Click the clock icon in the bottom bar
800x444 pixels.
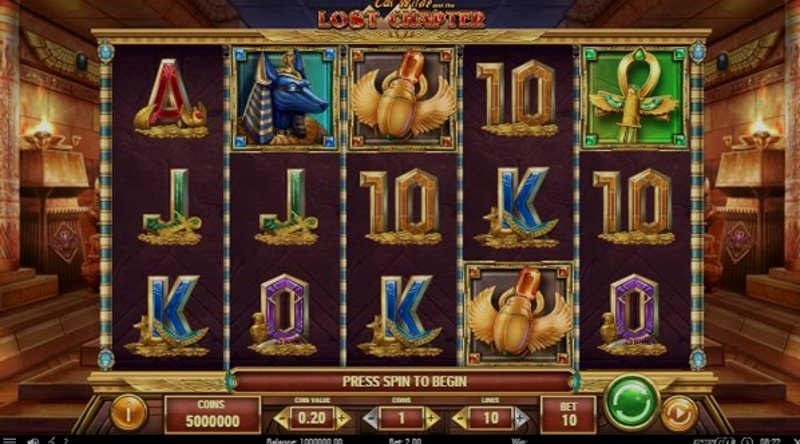pos(747,440)
